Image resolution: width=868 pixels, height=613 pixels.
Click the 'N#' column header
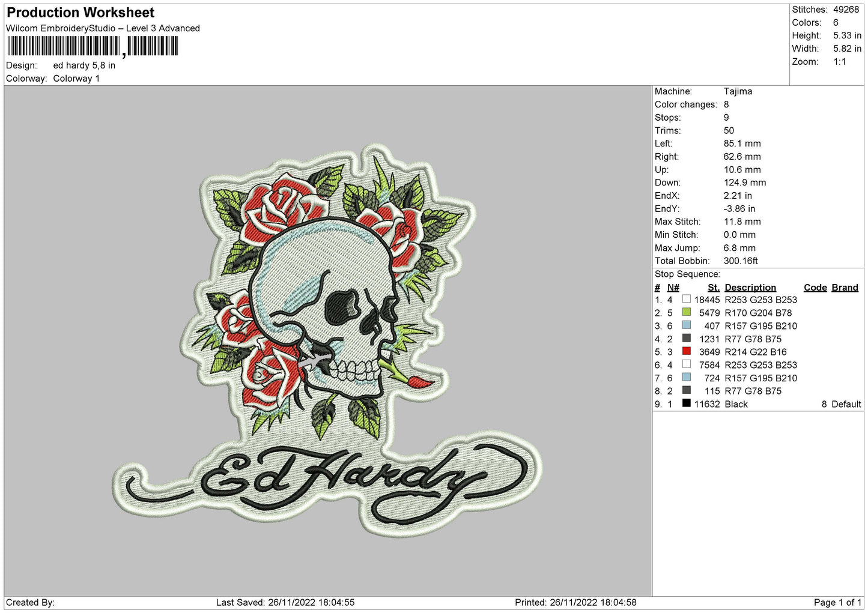tap(673, 288)
